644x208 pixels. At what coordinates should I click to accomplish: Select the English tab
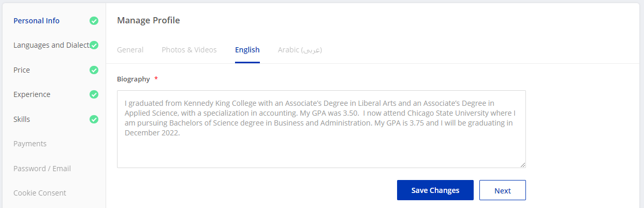click(247, 50)
